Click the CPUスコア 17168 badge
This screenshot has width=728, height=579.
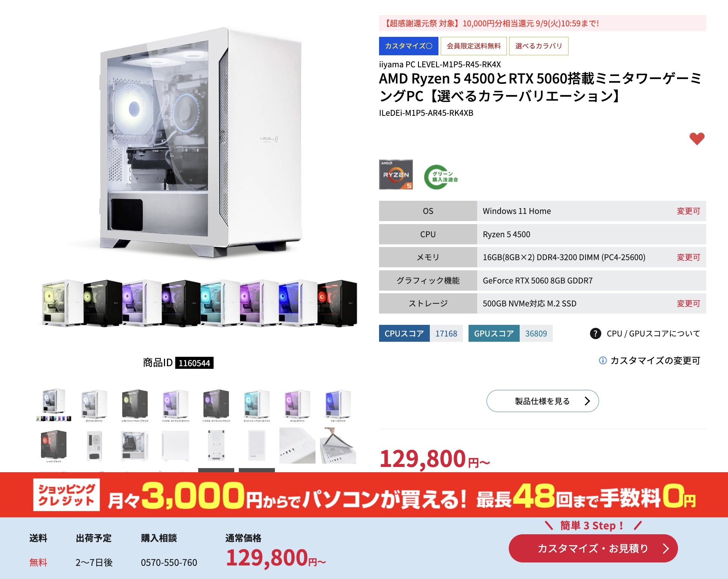(x=421, y=333)
